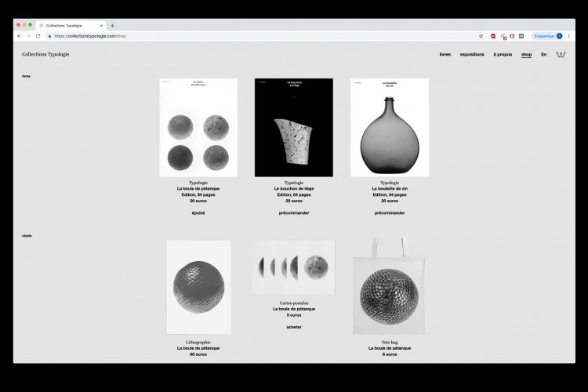
Task: Click the site security padlock icon
Action: [49, 36]
